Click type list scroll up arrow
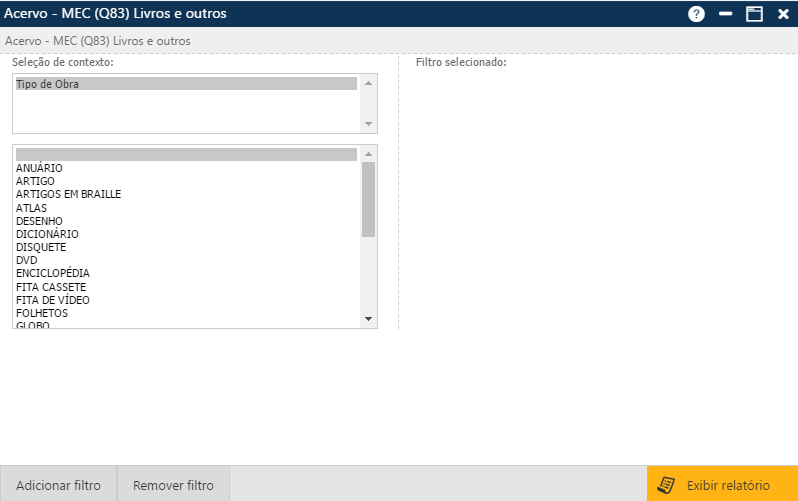Viewport: 798px width, 501px height. coord(368,154)
